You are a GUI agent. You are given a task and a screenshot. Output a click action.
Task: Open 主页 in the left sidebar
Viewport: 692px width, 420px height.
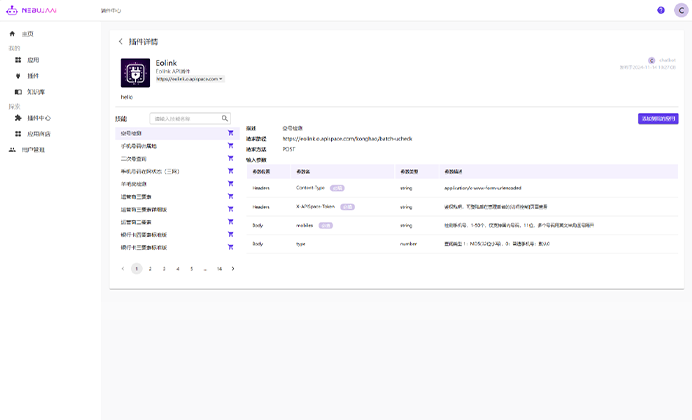(x=27, y=34)
